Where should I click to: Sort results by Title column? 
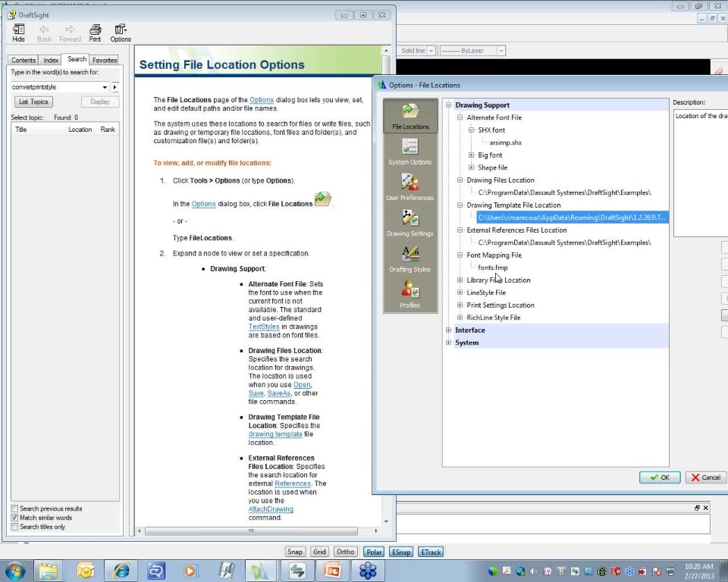[x=39, y=130]
